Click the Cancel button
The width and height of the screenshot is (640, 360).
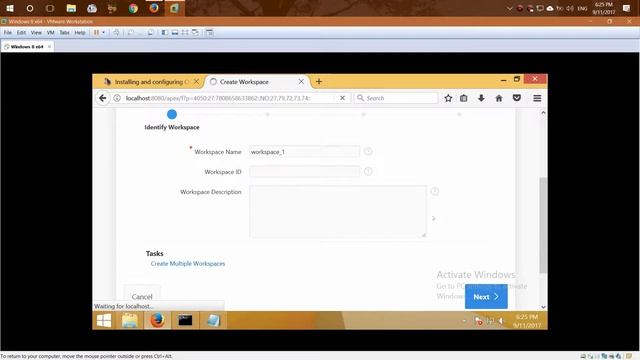(142, 297)
